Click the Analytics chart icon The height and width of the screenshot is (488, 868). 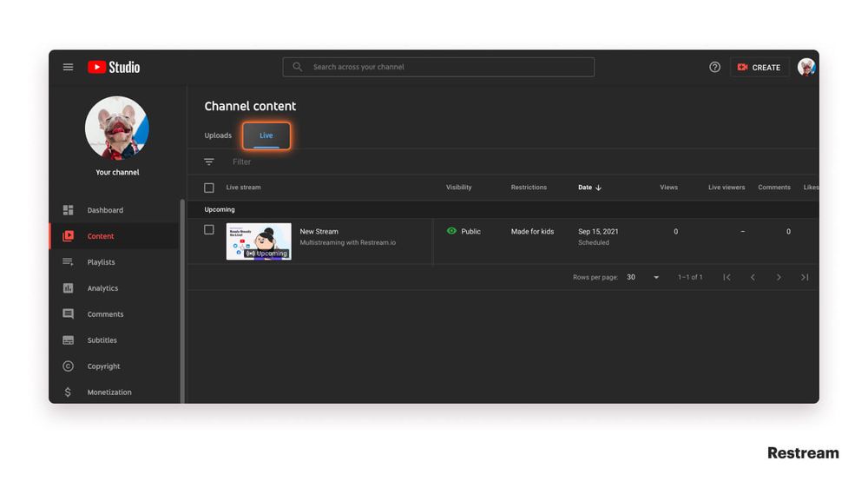click(68, 288)
